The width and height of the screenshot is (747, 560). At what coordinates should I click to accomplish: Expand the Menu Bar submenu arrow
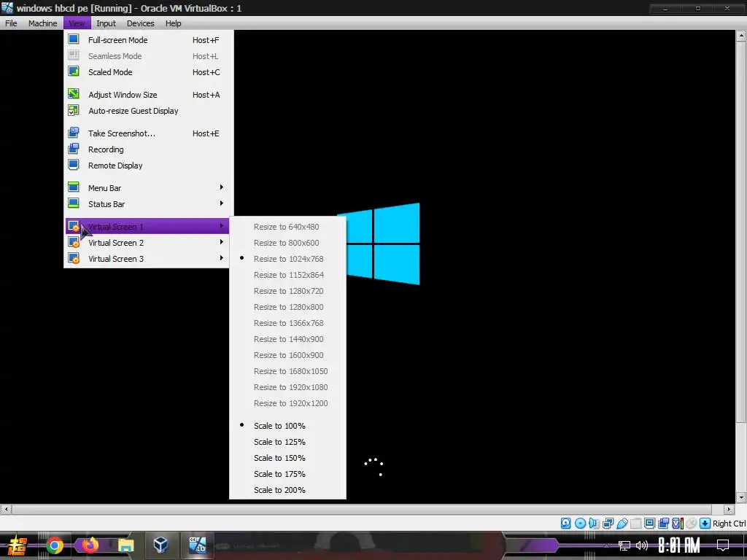pos(222,187)
